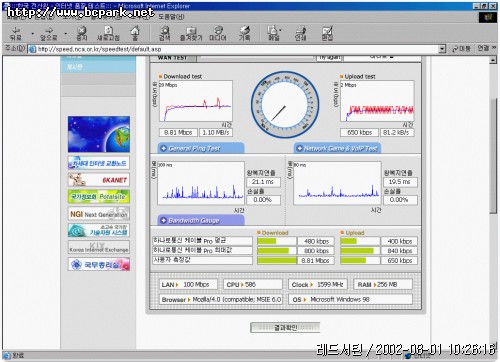The width and height of the screenshot is (500, 362).
Task: Click the Download test graph
Action: [196, 101]
